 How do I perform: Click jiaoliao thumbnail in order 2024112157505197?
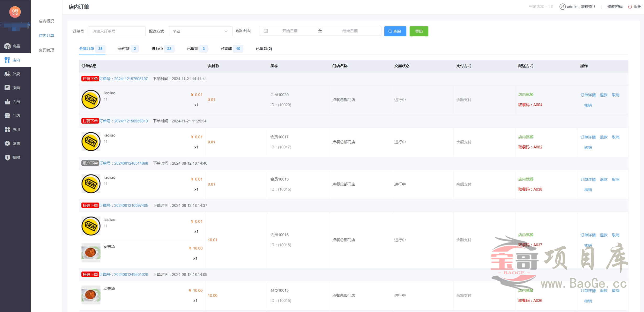tap(91, 99)
